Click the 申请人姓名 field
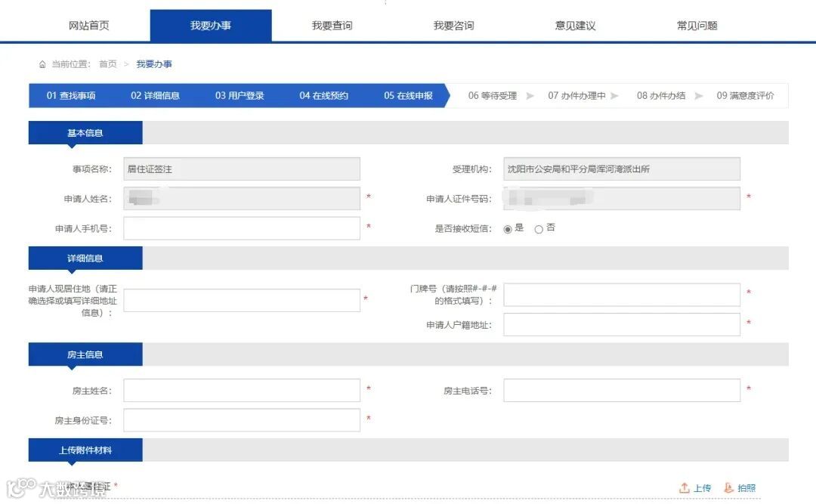The image size is (816, 504). point(242,199)
